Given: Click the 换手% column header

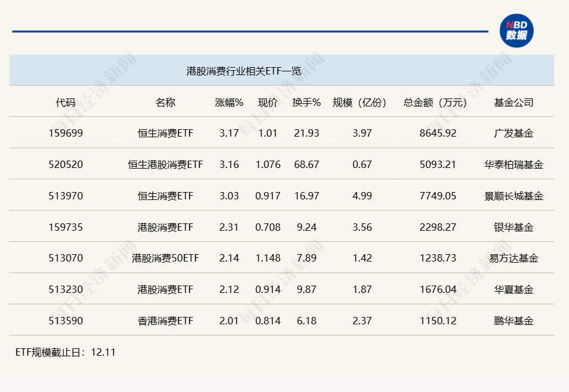Looking at the screenshot, I should (306, 103).
